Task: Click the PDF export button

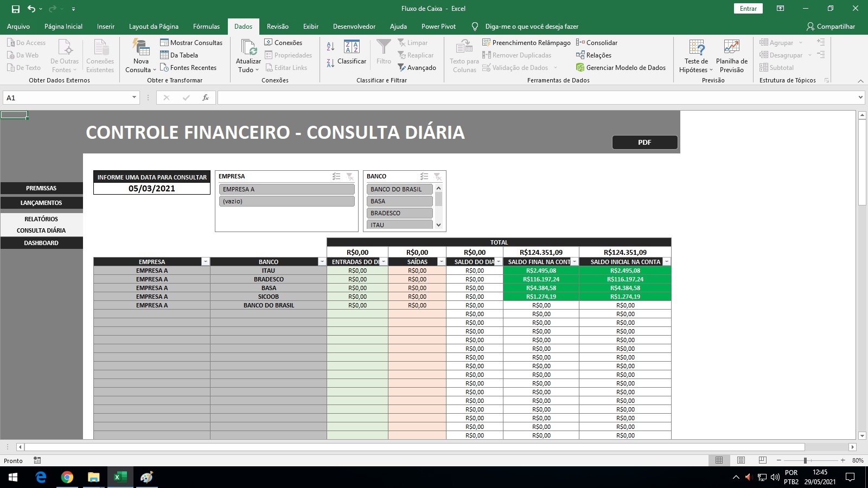Action: pyautogui.click(x=644, y=142)
